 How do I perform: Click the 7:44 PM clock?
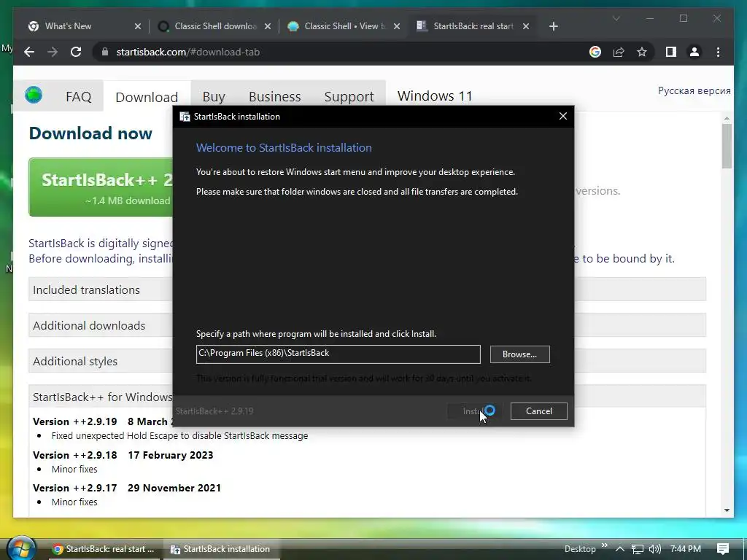click(686, 549)
